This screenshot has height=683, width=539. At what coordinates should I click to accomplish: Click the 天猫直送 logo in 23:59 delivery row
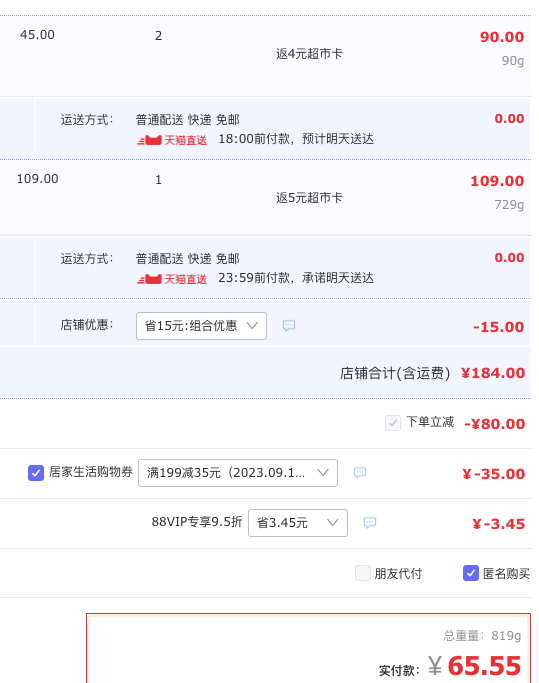coord(172,279)
